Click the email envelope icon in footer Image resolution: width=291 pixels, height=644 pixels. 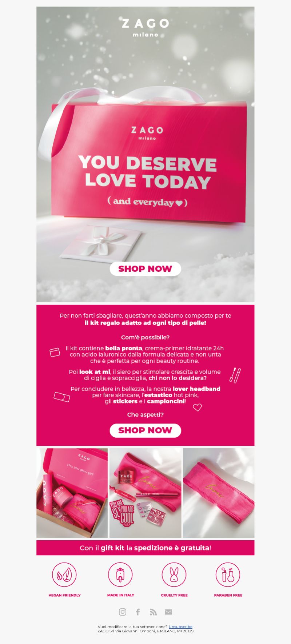168,612
